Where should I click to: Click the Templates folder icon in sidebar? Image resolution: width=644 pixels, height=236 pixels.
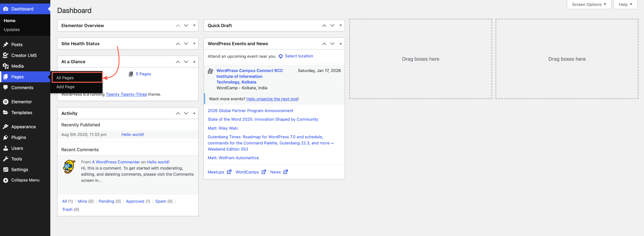(6, 112)
